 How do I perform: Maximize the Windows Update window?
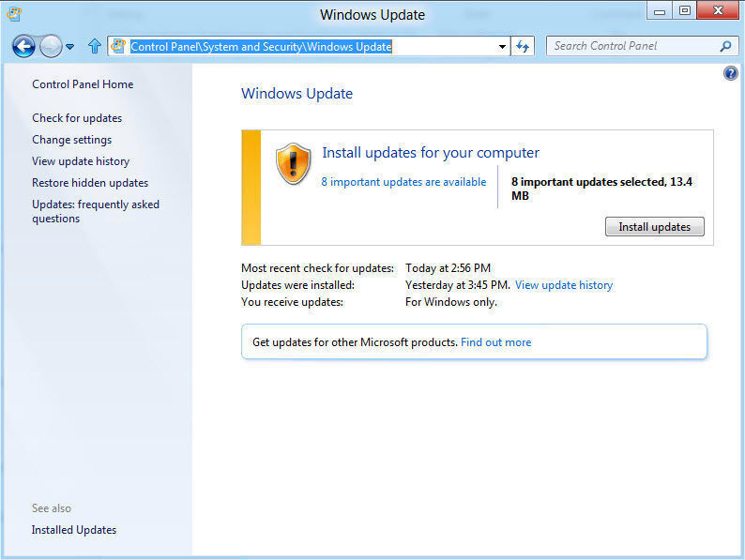[x=685, y=11]
